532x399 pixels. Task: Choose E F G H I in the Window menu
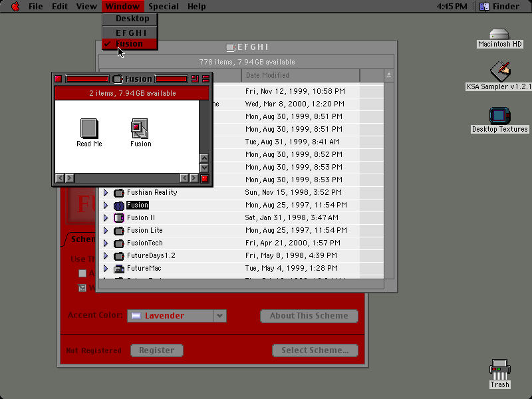pyautogui.click(x=130, y=33)
